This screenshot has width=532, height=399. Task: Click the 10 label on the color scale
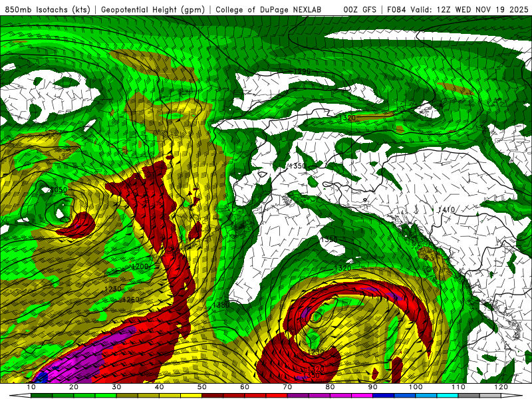click(x=31, y=387)
